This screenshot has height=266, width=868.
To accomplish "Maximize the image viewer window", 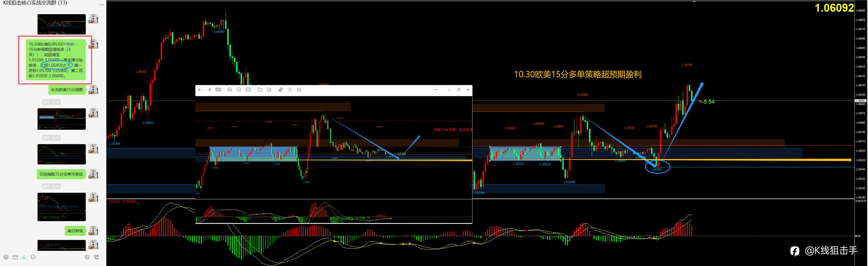I will click(459, 89).
